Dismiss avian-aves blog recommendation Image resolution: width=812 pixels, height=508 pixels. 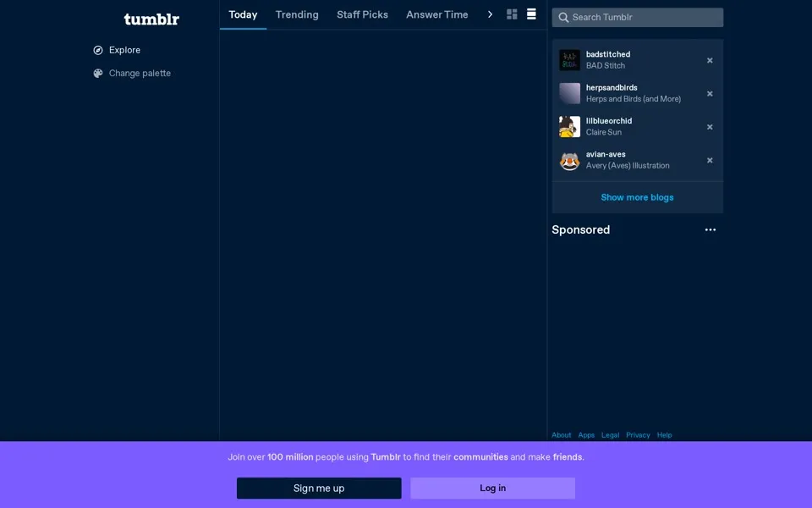tap(710, 160)
